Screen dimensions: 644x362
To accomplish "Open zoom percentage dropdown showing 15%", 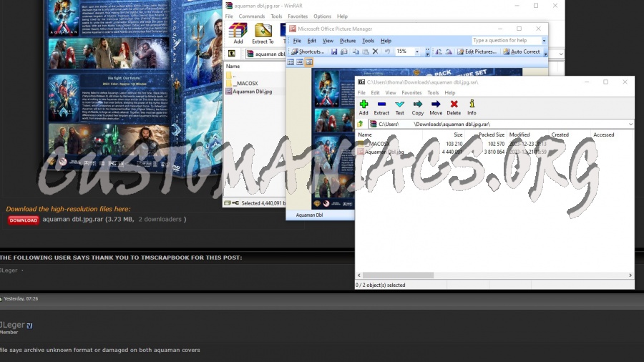I will pyautogui.click(x=417, y=52).
